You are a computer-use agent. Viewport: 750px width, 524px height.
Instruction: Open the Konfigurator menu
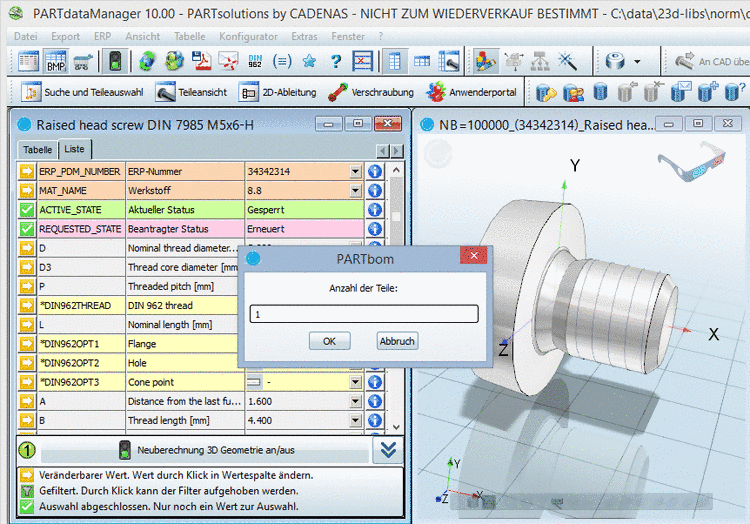(249, 36)
